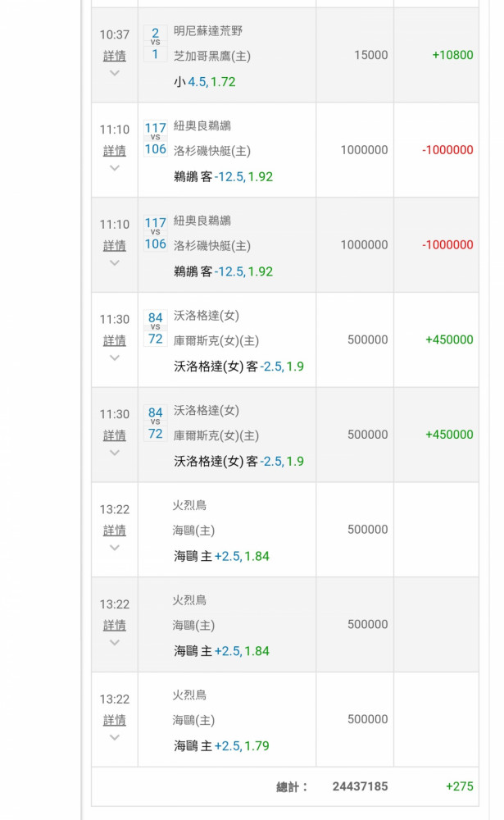The height and width of the screenshot is (820, 504).
Task: Open 詳情 in the gray-shaded 11:10 row
Action: click(x=115, y=245)
